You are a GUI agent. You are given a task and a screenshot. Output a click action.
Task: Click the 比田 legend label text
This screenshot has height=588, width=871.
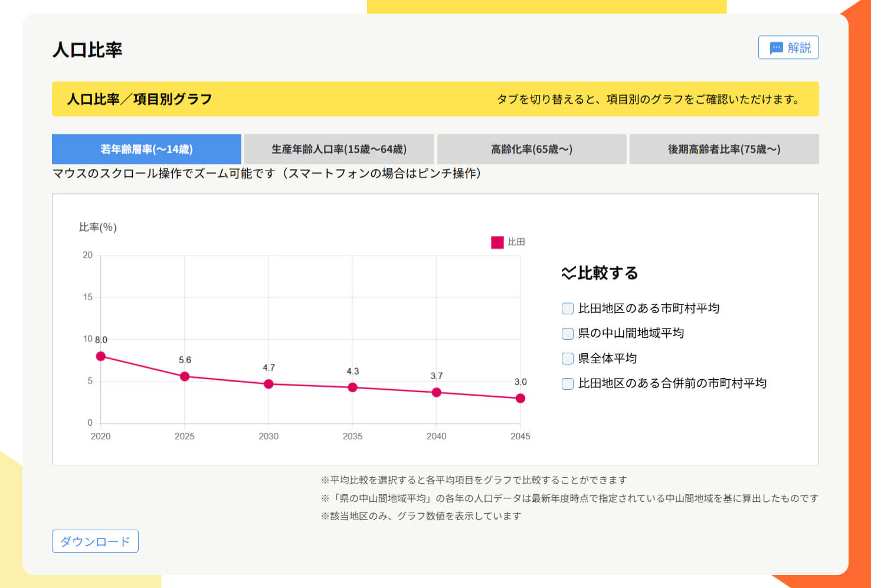[516, 242]
